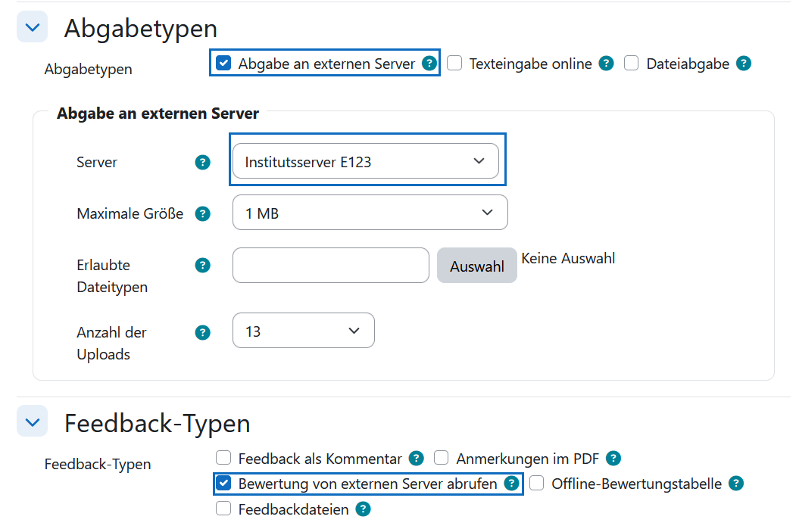Open help icon beside Server label
Image resolution: width=796 pixels, height=532 pixels.
pyautogui.click(x=202, y=162)
